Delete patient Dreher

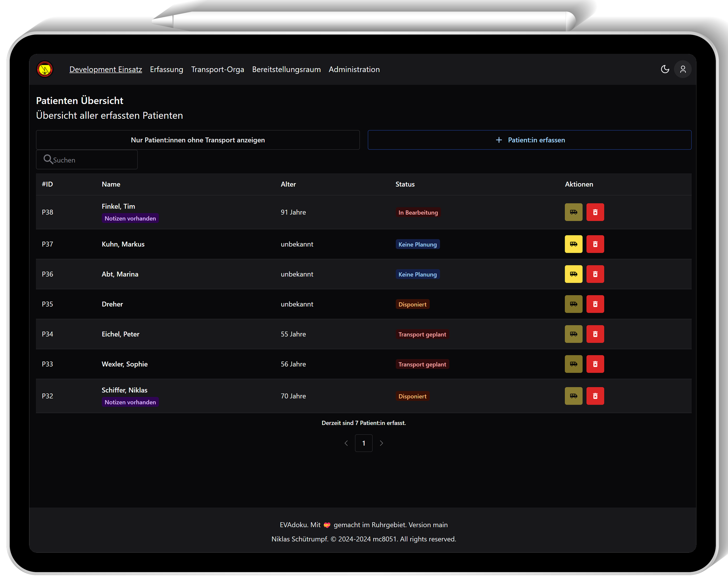point(595,304)
